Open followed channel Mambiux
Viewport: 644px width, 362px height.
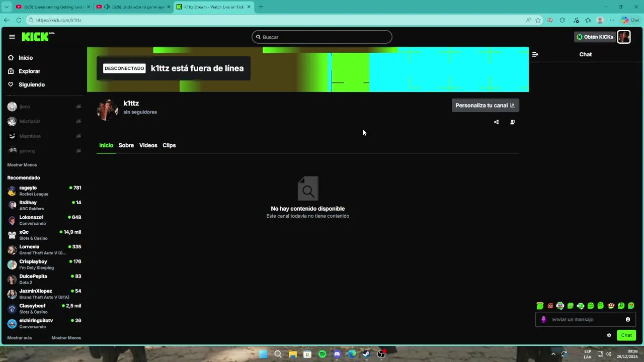[x=44, y=136]
